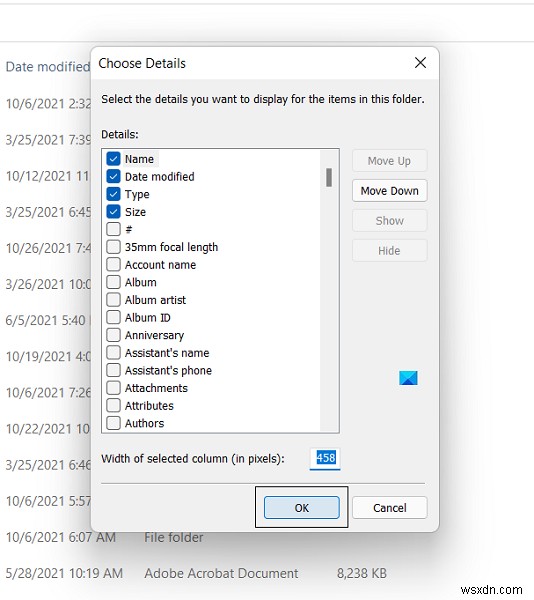Check the Account name checkbox

[113, 264]
